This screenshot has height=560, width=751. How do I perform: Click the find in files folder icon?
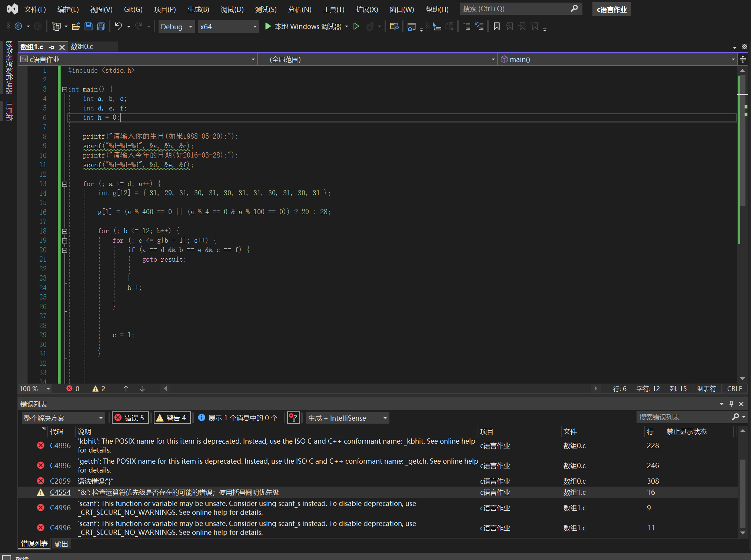click(x=394, y=26)
